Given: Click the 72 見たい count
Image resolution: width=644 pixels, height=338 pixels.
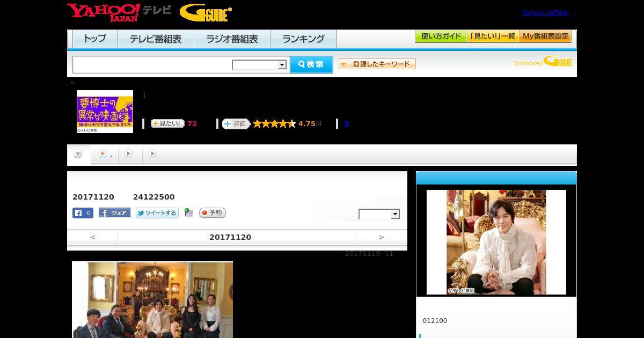Looking at the screenshot, I should tap(192, 124).
